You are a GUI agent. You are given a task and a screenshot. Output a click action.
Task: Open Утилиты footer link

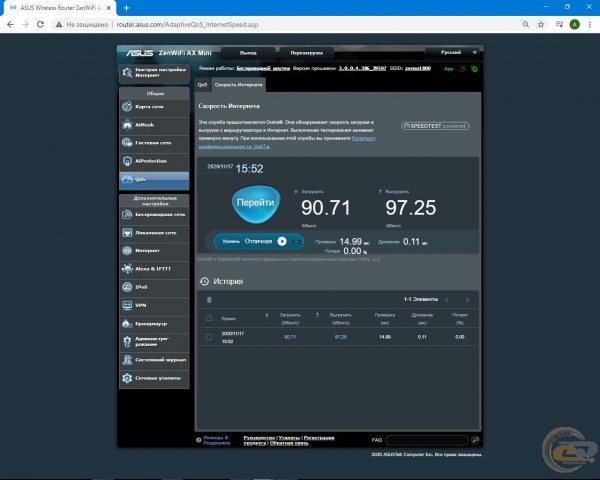(289, 438)
